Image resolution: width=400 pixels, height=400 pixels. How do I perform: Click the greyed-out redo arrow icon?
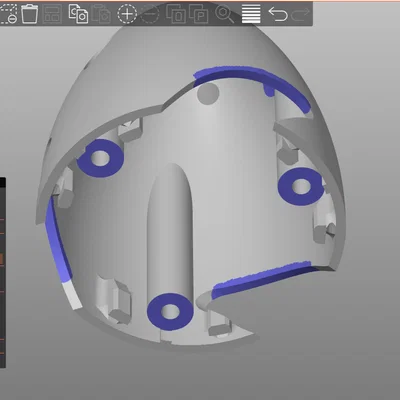point(301,14)
